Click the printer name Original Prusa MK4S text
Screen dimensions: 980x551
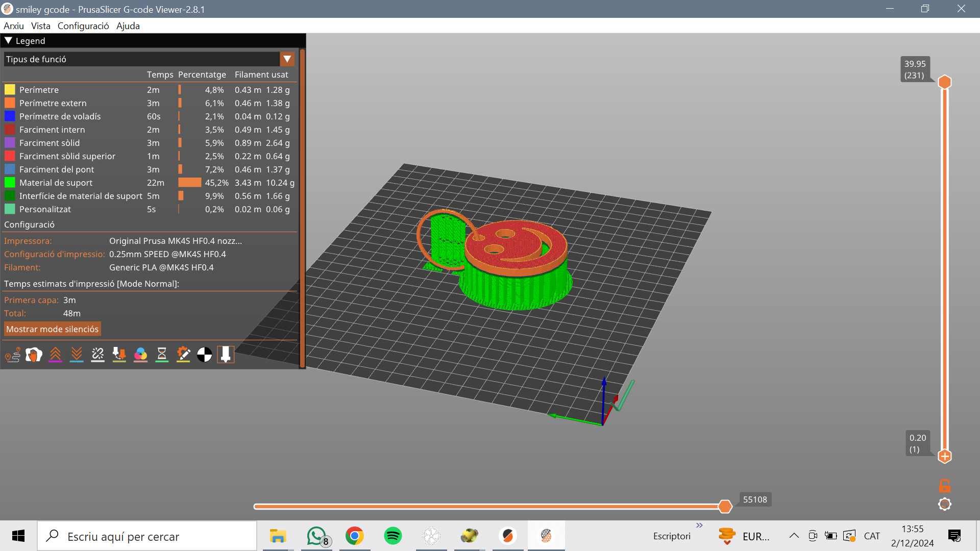click(x=176, y=241)
